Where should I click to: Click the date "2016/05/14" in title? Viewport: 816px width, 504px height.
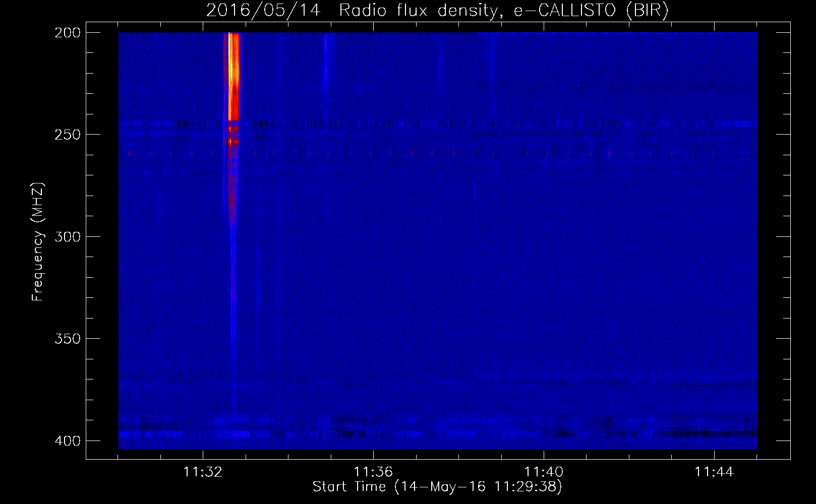[x=263, y=10]
